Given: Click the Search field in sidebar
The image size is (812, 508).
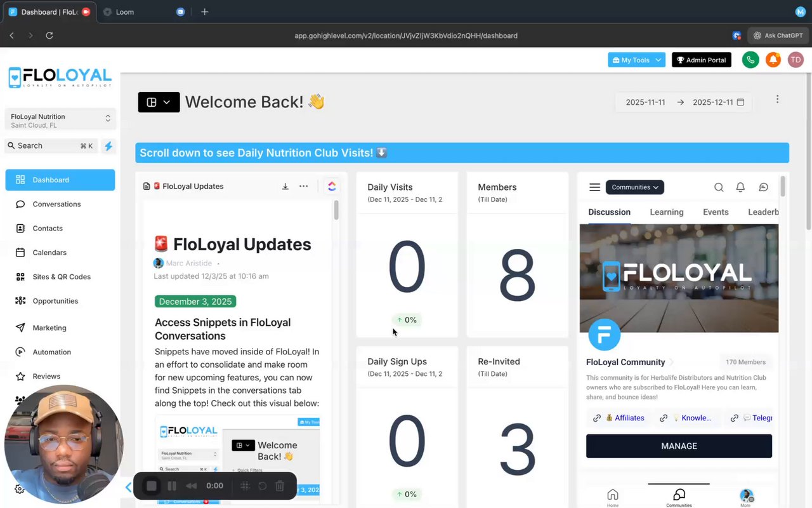Looking at the screenshot, I should pyautogui.click(x=51, y=146).
